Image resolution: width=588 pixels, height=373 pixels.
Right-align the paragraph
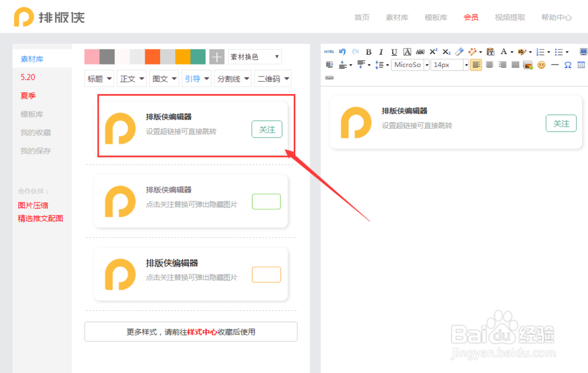pyautogui.click(x=503, y=65)
